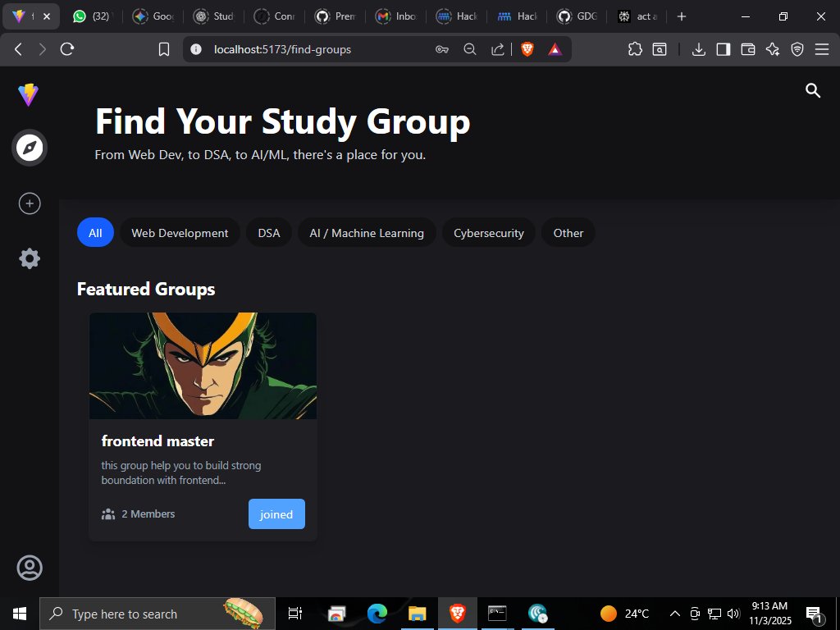
Task: Filter groups by DSA
Action: click(269, 232)
